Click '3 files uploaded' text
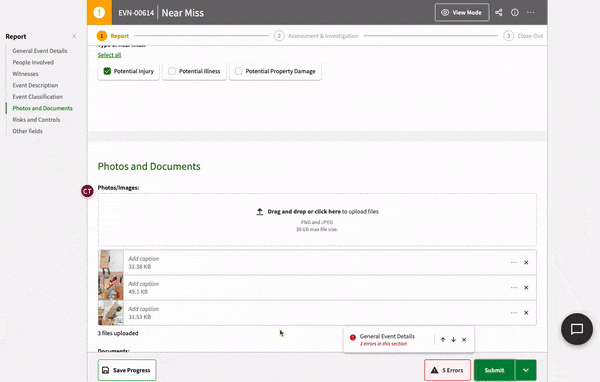 click(118, 333)
